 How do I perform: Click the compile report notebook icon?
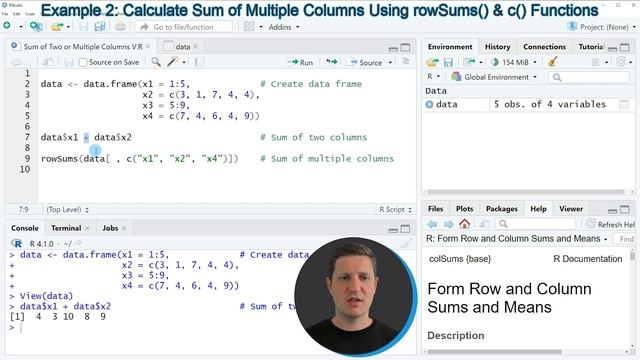click(x=199, y=62)
